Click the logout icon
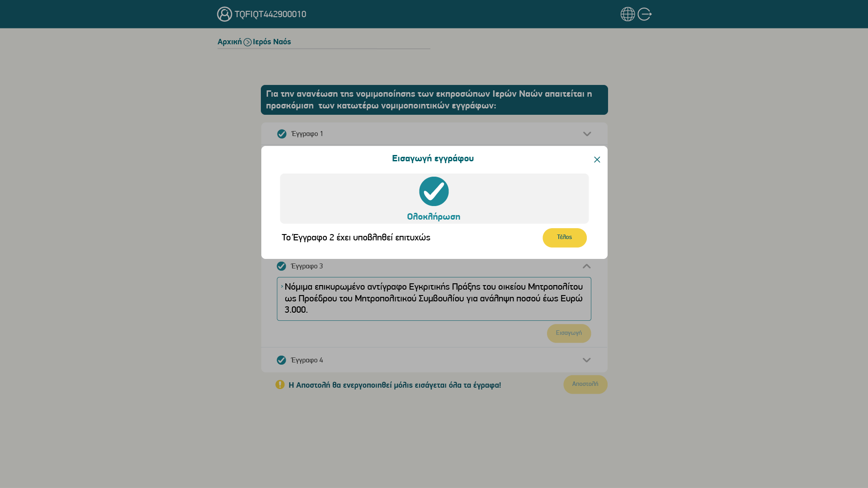Viewport: 868px width, 488px height. 645,14
